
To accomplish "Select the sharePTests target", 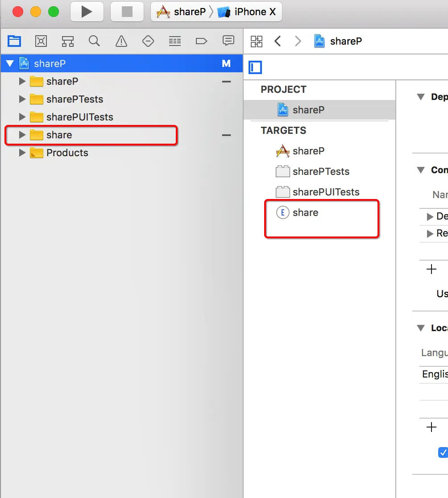I will pos(320,171).
